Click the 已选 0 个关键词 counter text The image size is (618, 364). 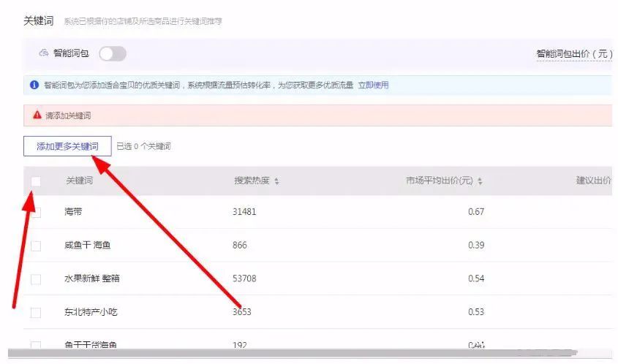coord(144,146)
